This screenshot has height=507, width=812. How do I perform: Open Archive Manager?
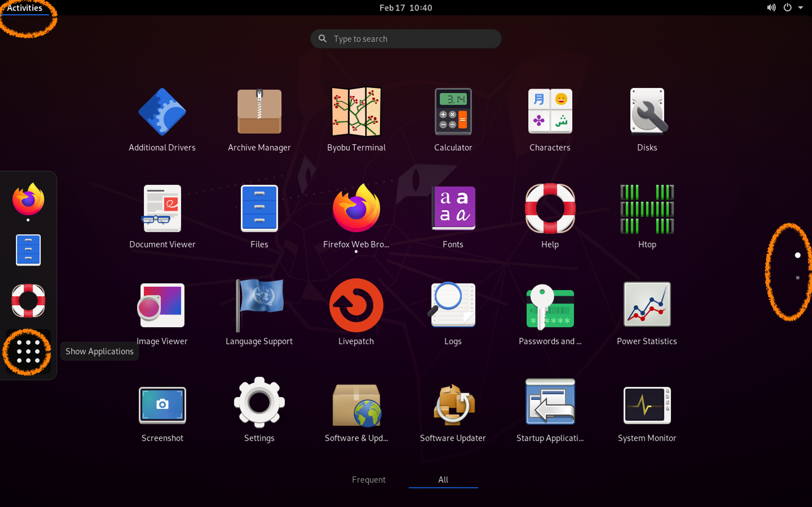click(x=259, y=112)
